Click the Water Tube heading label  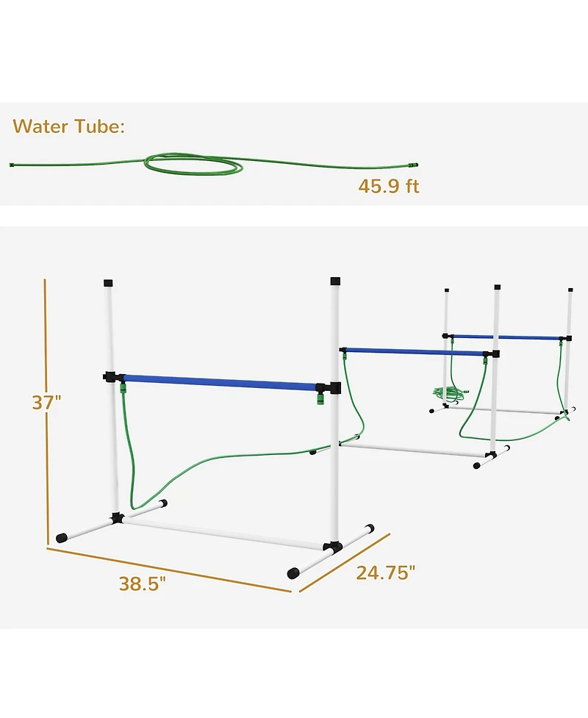(68, 126)
